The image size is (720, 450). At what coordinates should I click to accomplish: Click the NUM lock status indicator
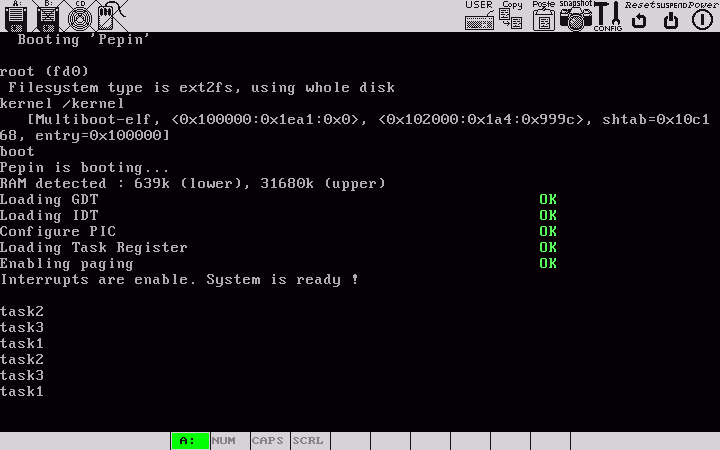[x=224, y=441]
